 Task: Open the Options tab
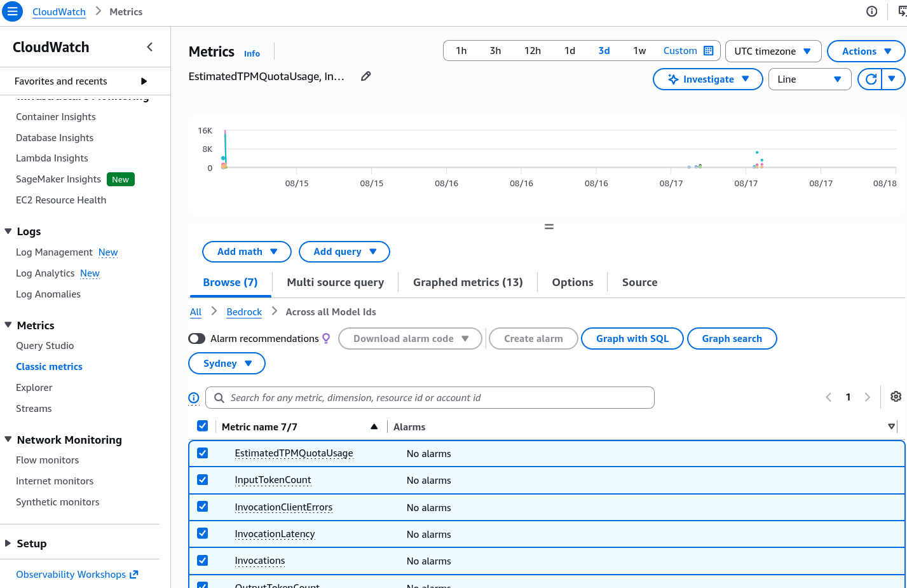click(x=573, y=283)
